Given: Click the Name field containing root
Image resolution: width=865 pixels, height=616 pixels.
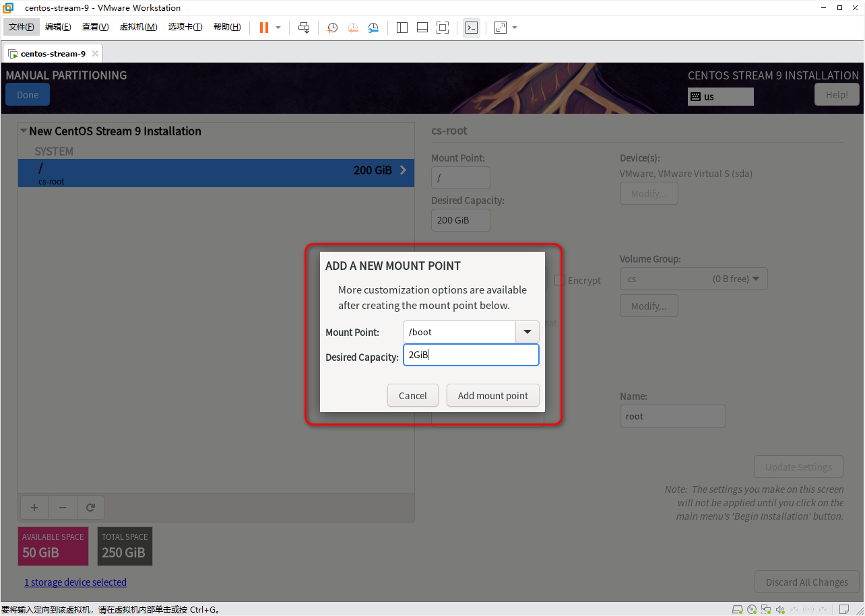Looking at the screenshot, I should click(x=673, y=416).
